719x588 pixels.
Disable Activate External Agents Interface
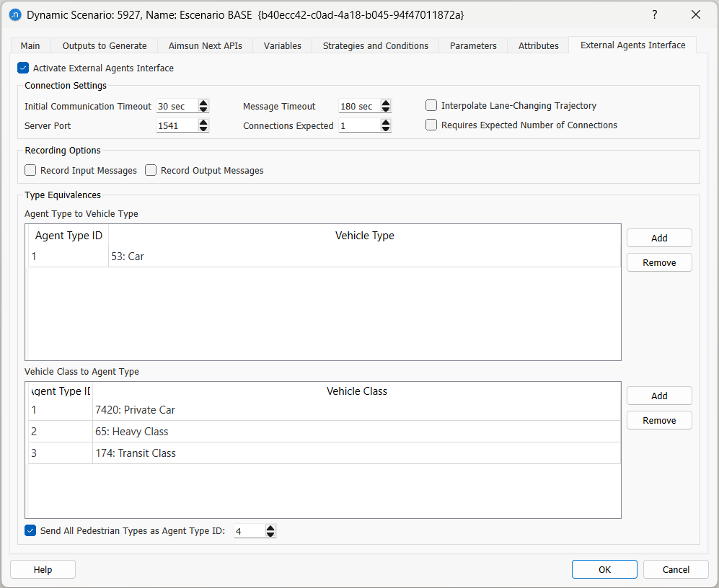pyautogui.click(x=21, y=68)
